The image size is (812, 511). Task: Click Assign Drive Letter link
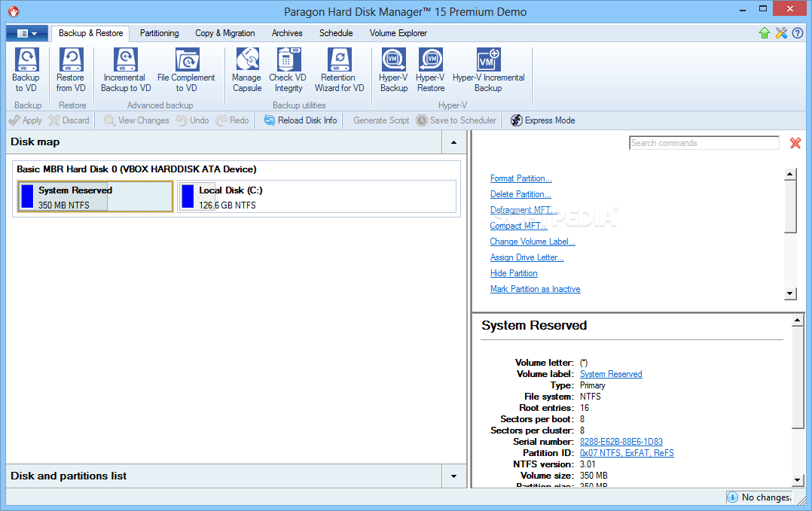[527, 257]
